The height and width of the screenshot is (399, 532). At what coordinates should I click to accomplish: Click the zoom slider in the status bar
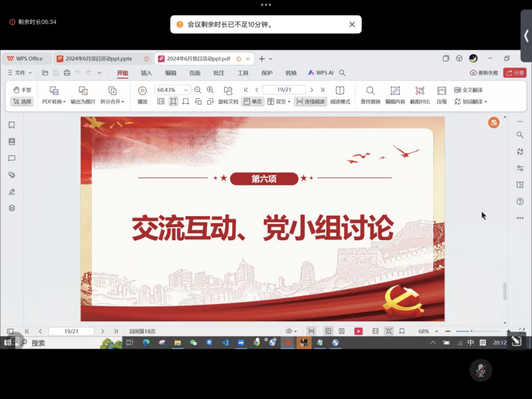point(471,331)
